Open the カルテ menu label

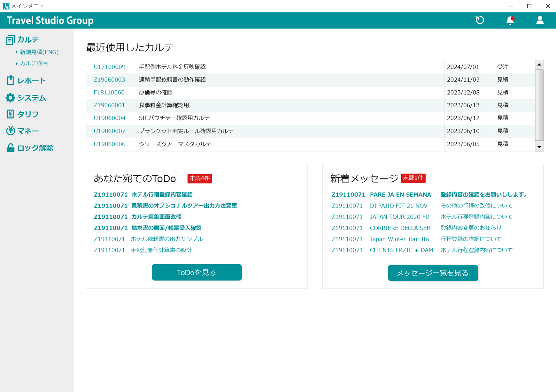[x=28, y=40]
